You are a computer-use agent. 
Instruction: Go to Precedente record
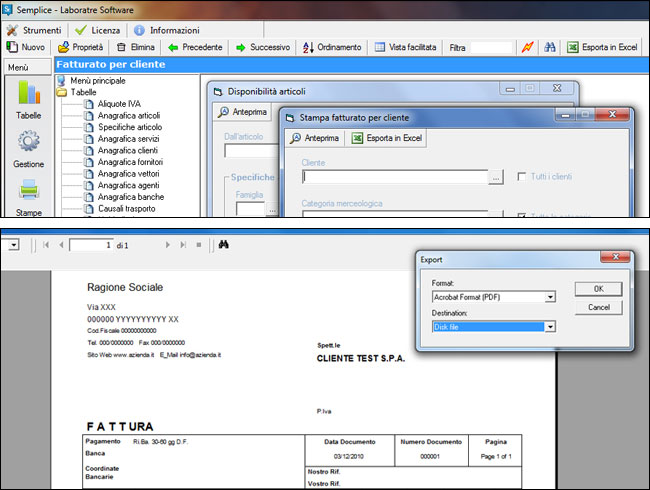(195, 47)
